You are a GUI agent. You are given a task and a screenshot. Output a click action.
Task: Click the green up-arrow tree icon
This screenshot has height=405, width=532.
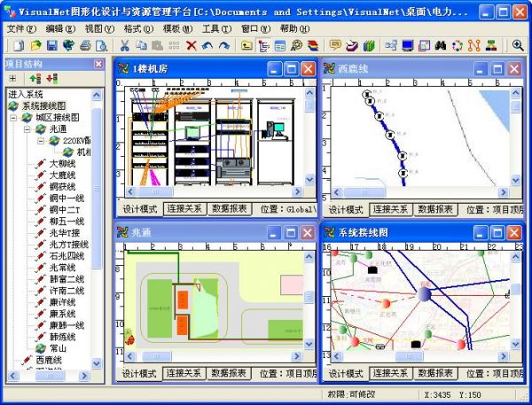(x=35, y=79)
